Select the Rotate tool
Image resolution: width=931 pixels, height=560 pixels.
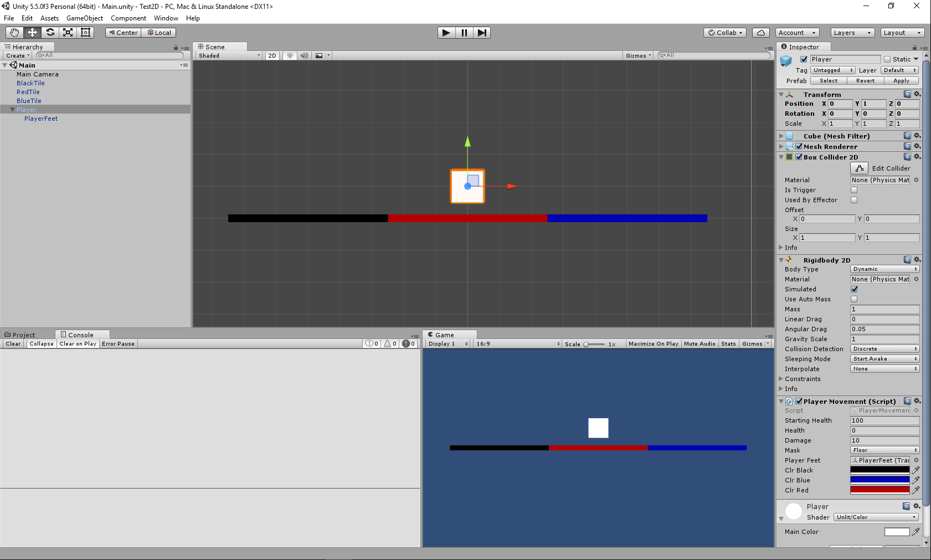pyautogui.click(x=50, y=32)
